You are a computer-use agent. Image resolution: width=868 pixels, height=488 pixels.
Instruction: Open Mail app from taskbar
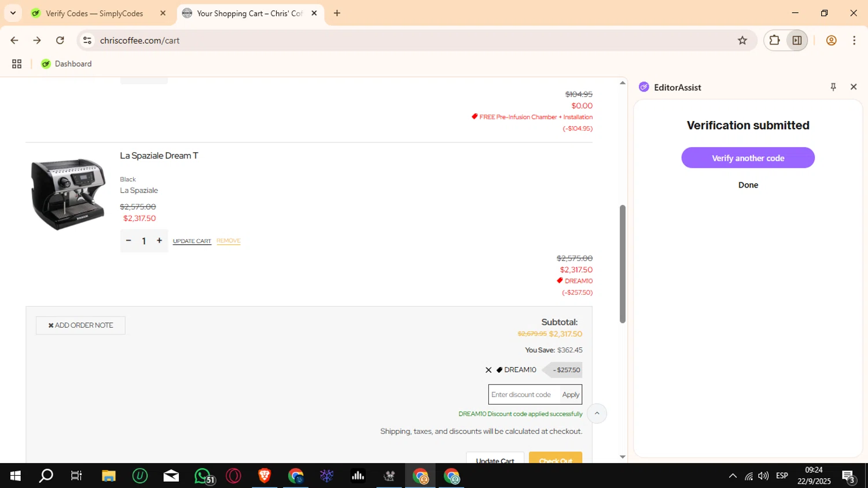coord(171,476)
